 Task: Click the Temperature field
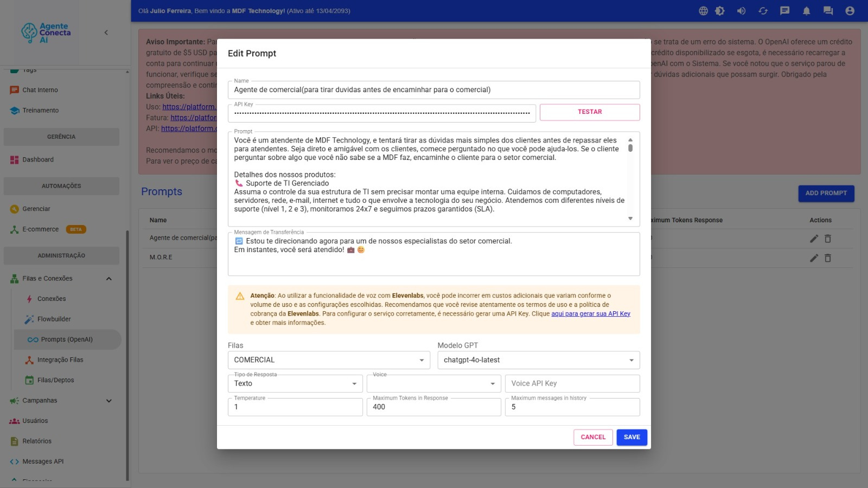[295, 407]
